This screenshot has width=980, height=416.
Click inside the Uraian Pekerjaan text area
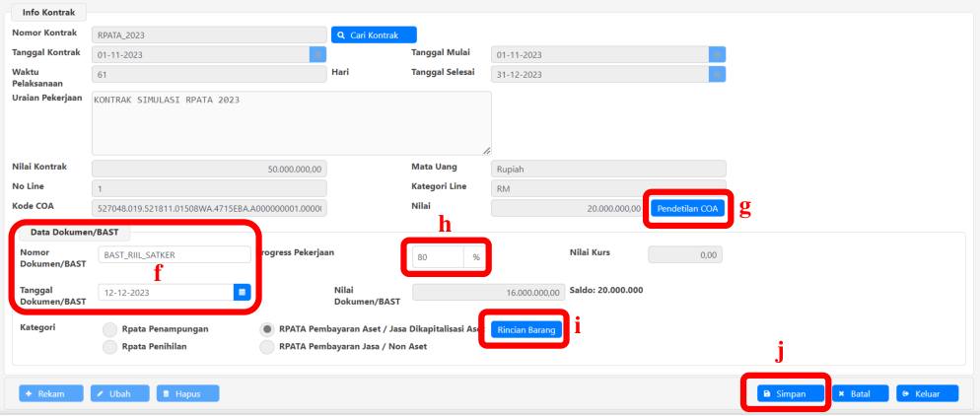[291, 122]
